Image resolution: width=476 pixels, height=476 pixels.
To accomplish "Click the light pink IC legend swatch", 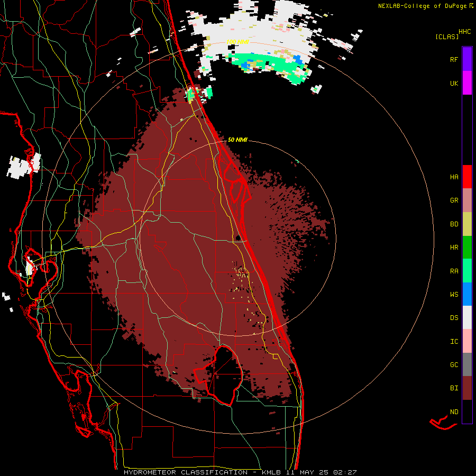I will pos(467,341).
